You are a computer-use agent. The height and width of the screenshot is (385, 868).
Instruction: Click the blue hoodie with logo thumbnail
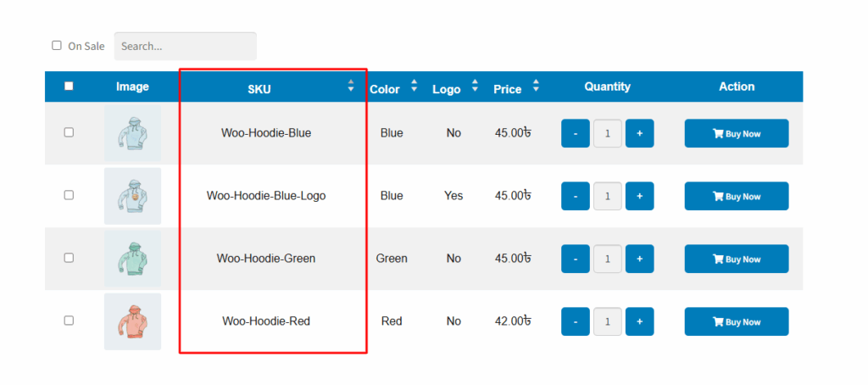point(132,196)
